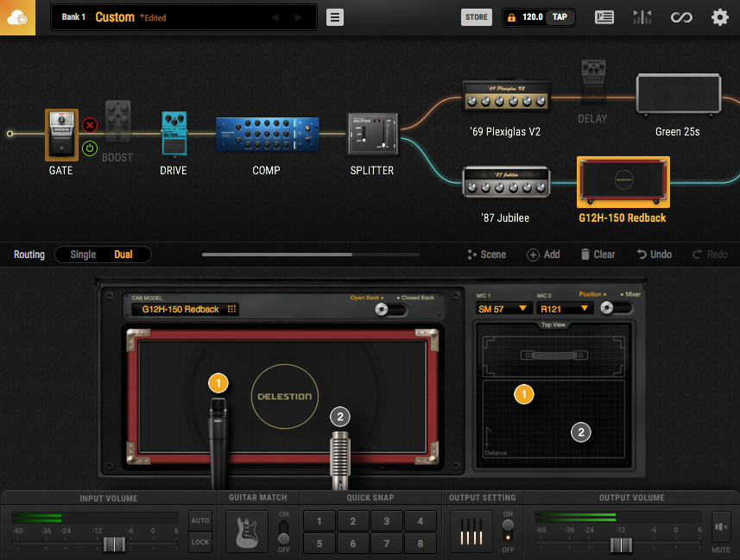740x560 pixels.
Task: Open the COMP compressor in the chain
Action: pos(266,134)
